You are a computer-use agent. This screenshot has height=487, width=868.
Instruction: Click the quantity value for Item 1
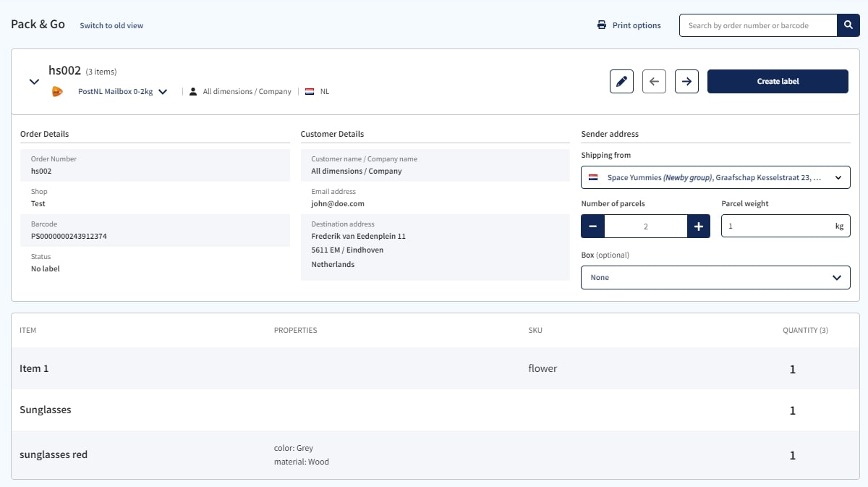[793, 369]
